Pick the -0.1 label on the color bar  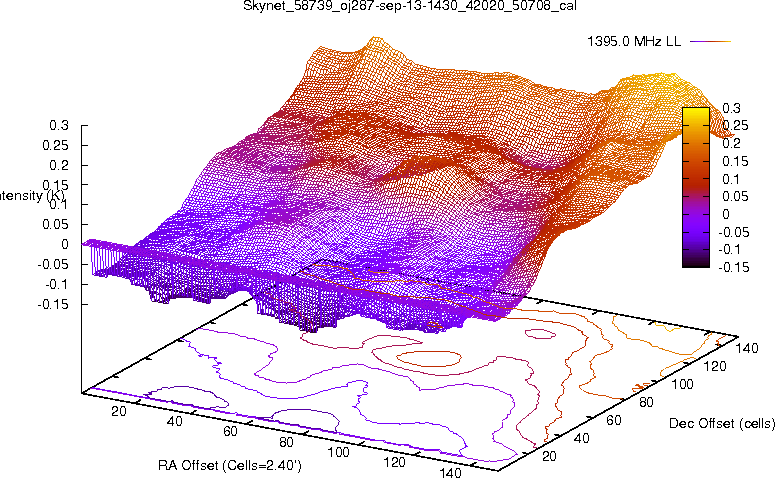(x=730, y=249)
